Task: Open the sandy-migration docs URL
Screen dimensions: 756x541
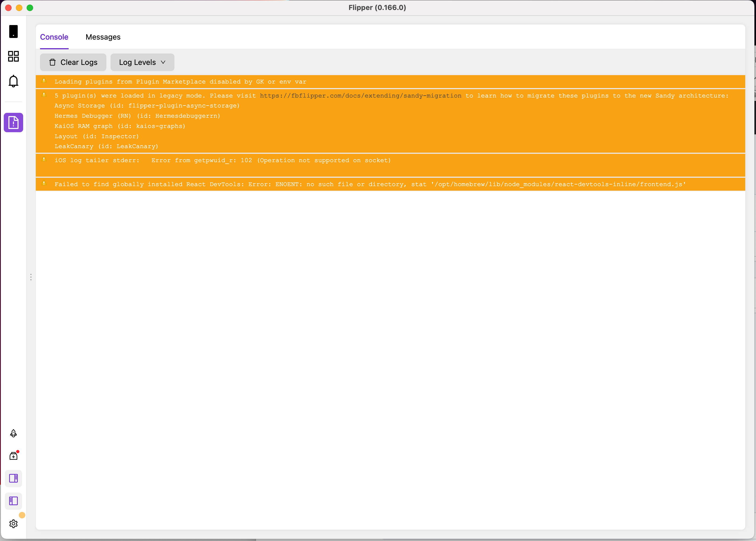Action: pyautogui.click(x=361, y=96)
